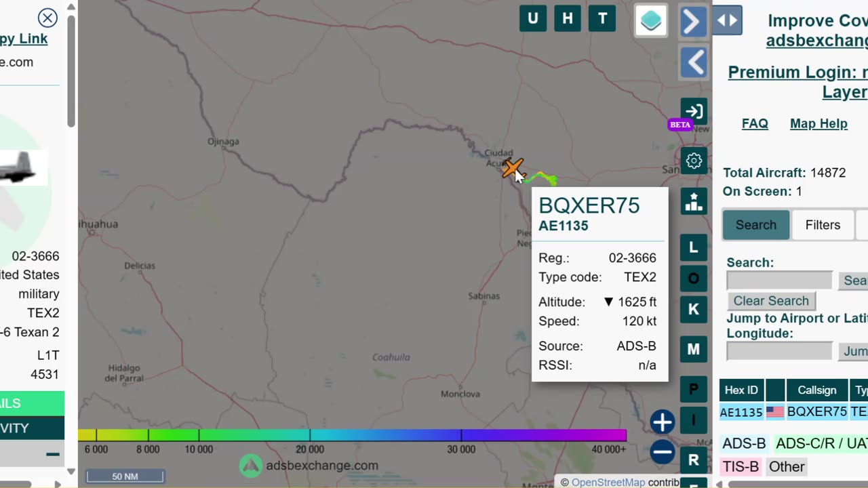Click the left arrow sidebar button
This screenshot has height=488, width=868.
pos(693,63)
